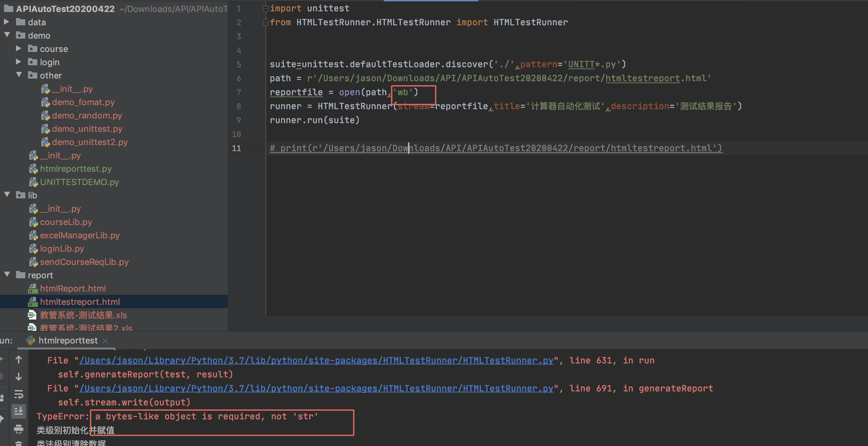Click line number 9 in the gutter
868x446 pixels.
[x=238, y=120]
